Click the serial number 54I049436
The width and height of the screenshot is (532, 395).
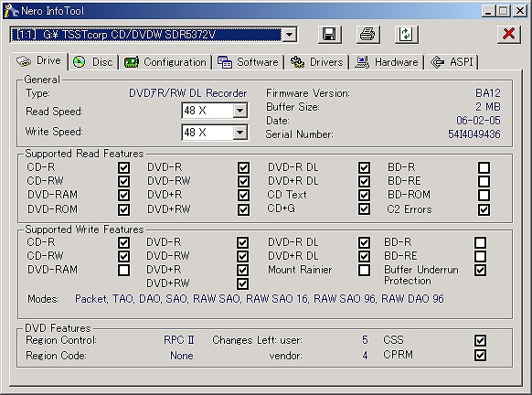click(x=474, y=134)
